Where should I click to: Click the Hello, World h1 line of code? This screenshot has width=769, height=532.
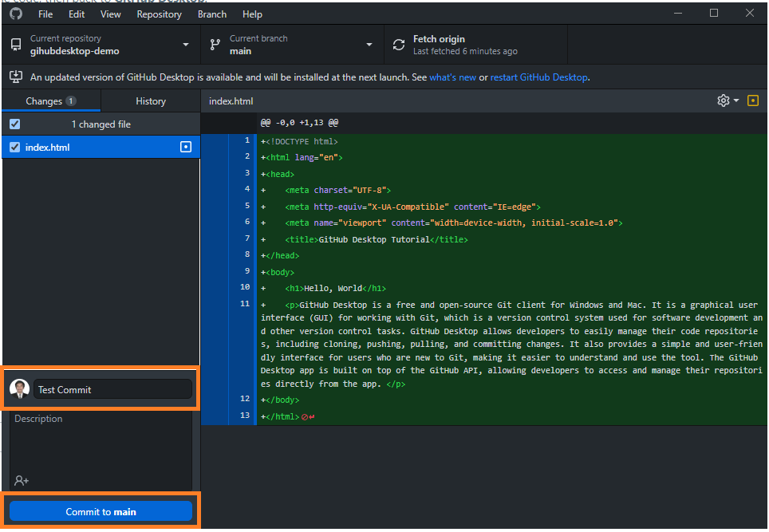(336, 288)
